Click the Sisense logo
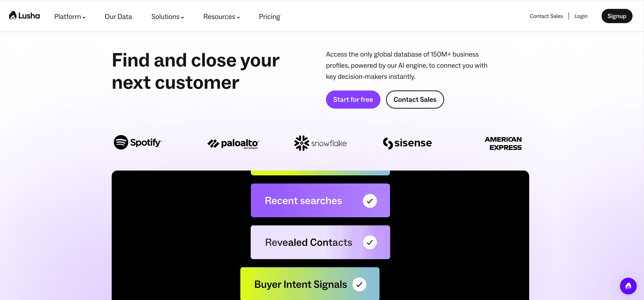 [x=407, y=143]
